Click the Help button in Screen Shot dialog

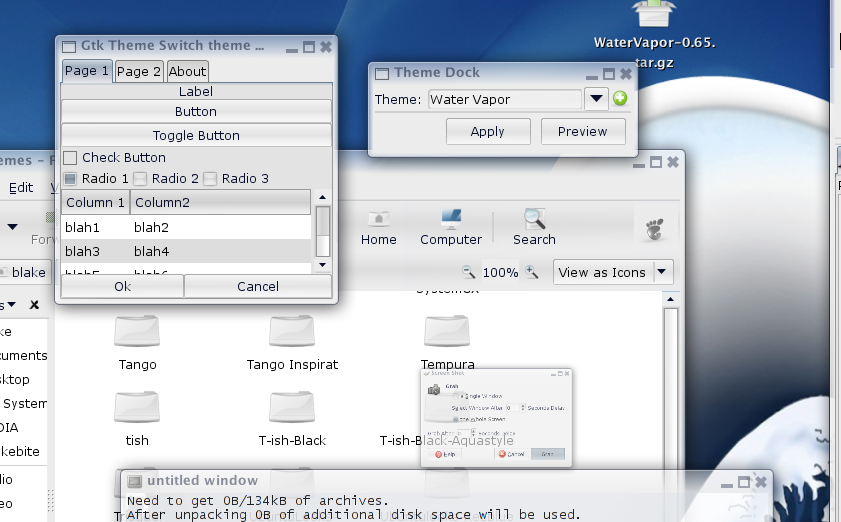(x=445, y=454)
